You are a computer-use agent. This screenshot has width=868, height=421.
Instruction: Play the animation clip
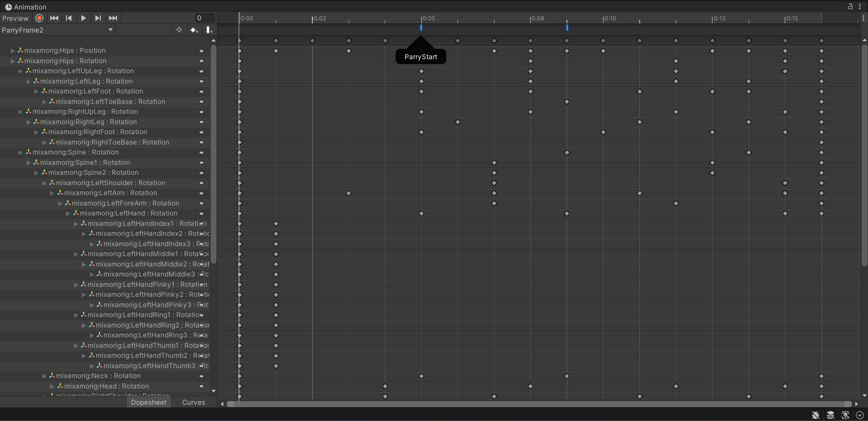(83, 18)
